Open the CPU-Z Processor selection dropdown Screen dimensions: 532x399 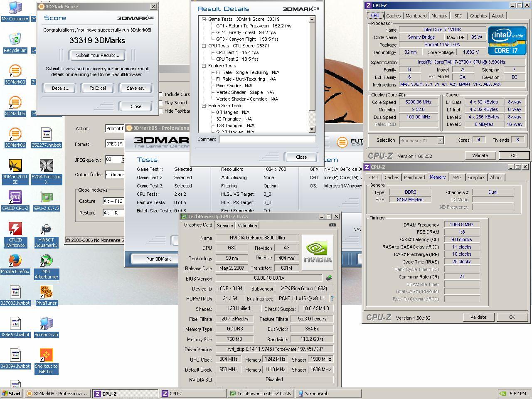click(440, 140)
